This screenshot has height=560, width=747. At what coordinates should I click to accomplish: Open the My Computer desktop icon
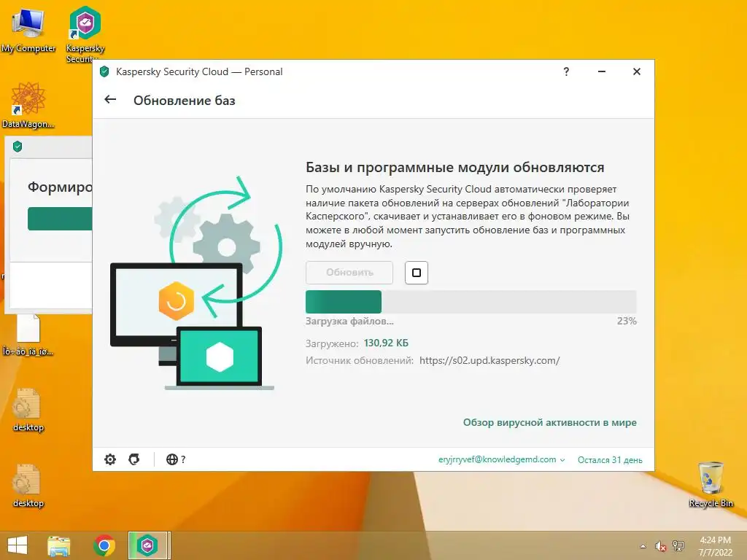click(x=28, y=31)
